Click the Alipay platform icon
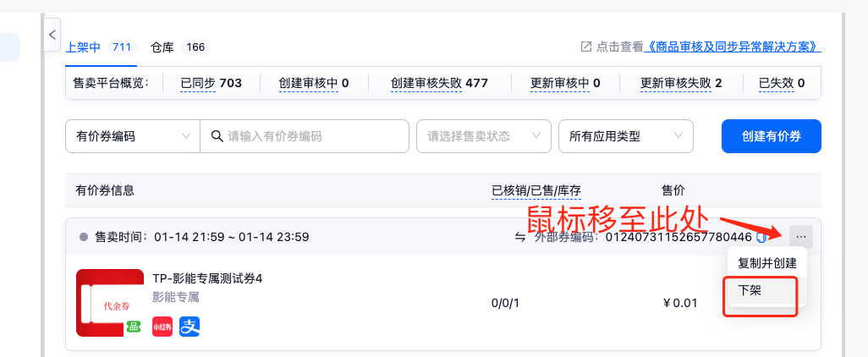 coord(189,326)
